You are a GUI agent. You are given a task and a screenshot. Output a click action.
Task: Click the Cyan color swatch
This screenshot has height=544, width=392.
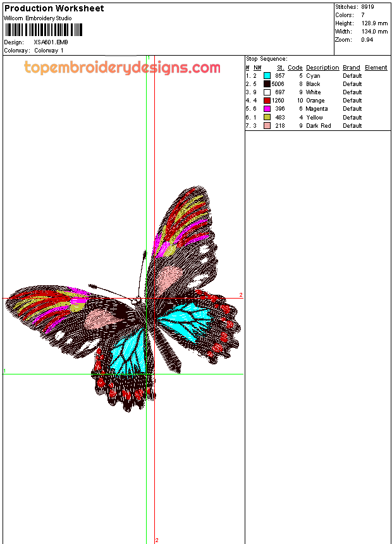(267, 76)
